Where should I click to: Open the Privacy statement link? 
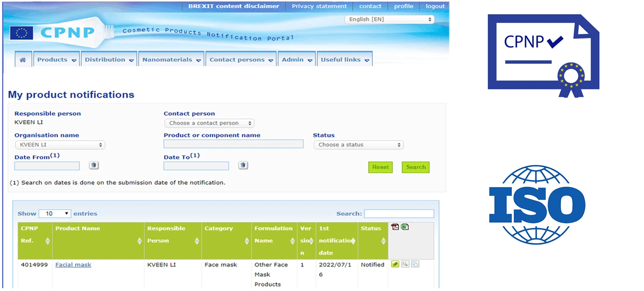319,6
